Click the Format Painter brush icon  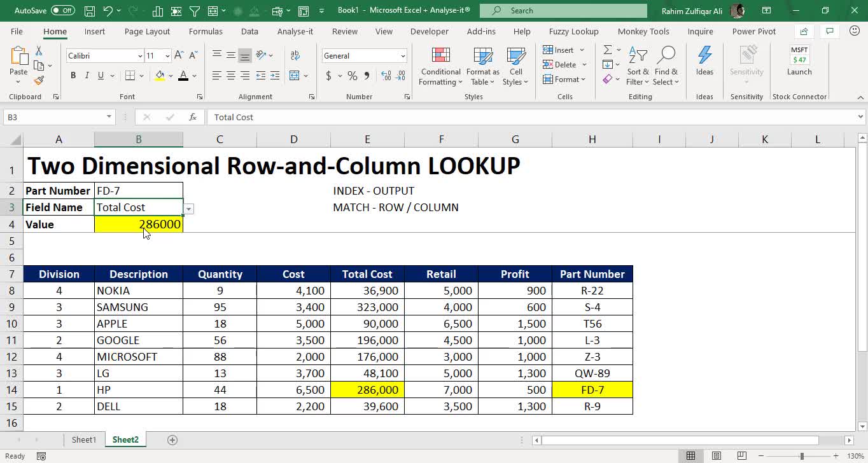click(x=39, y=80)
